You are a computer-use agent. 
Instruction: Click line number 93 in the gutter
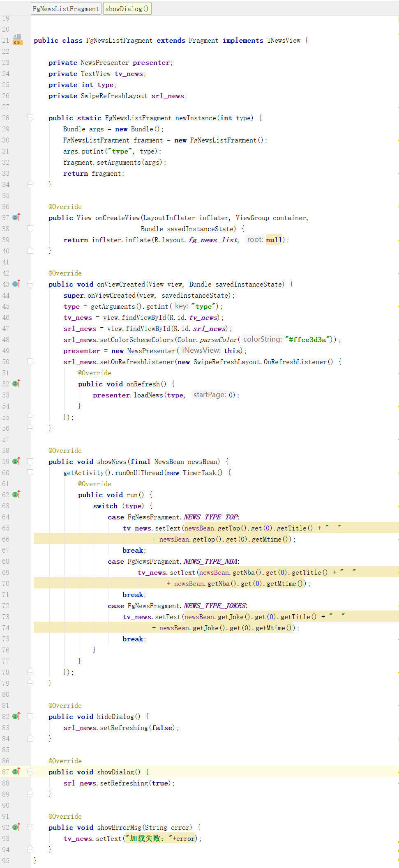tap(6, 838)
